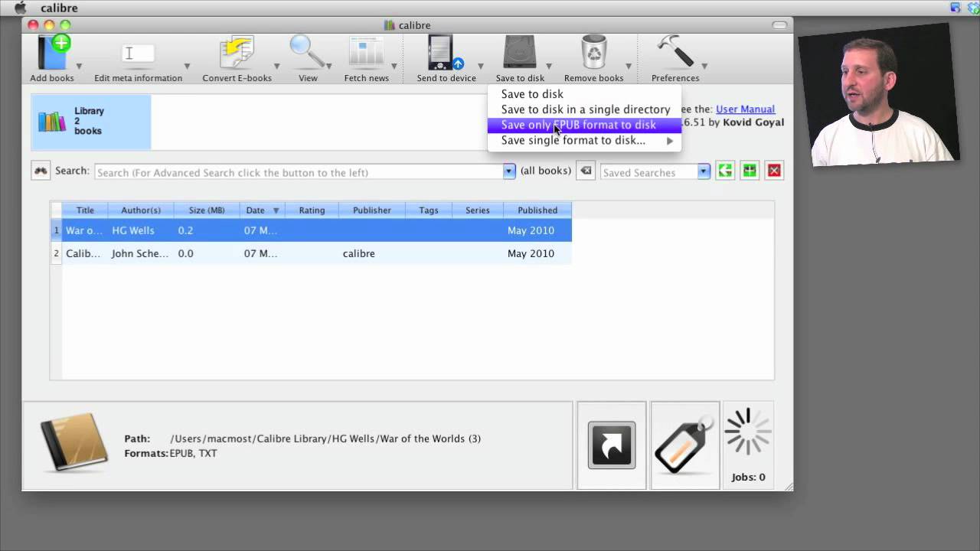Image resolution: width=980 pixels, height=551 pixels.
Task: Select the HG Wells author cell
Action: pos(141,230)
